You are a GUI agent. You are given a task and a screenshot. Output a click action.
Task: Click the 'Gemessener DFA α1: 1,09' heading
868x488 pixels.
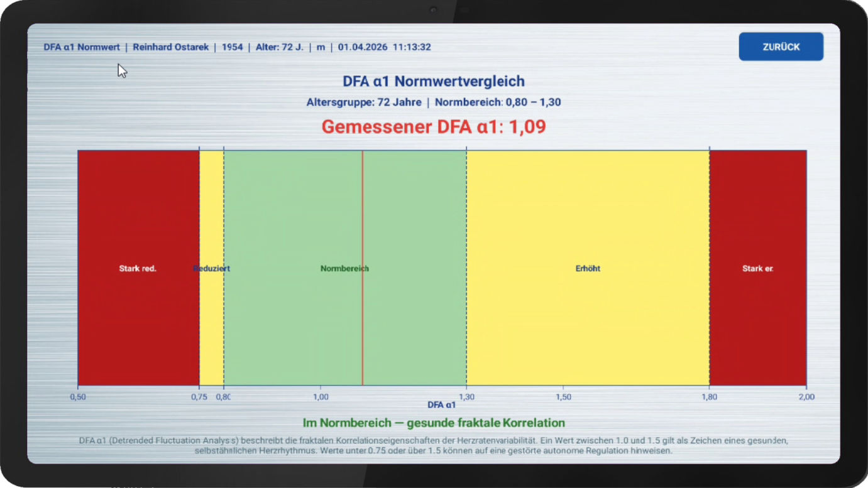pyautogui.click(x=434, y=127)
